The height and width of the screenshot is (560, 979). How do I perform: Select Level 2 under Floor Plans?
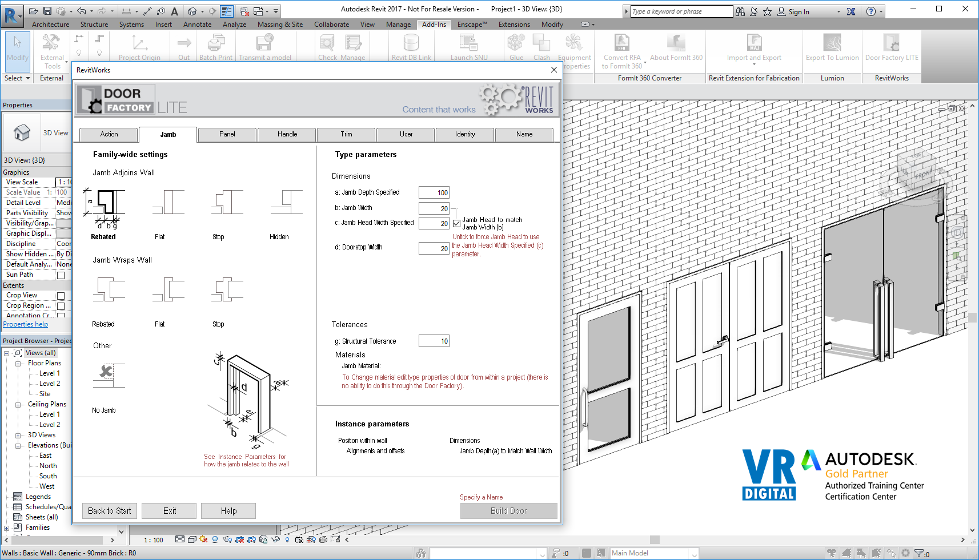pyautogui.click(x=50, y=384)
